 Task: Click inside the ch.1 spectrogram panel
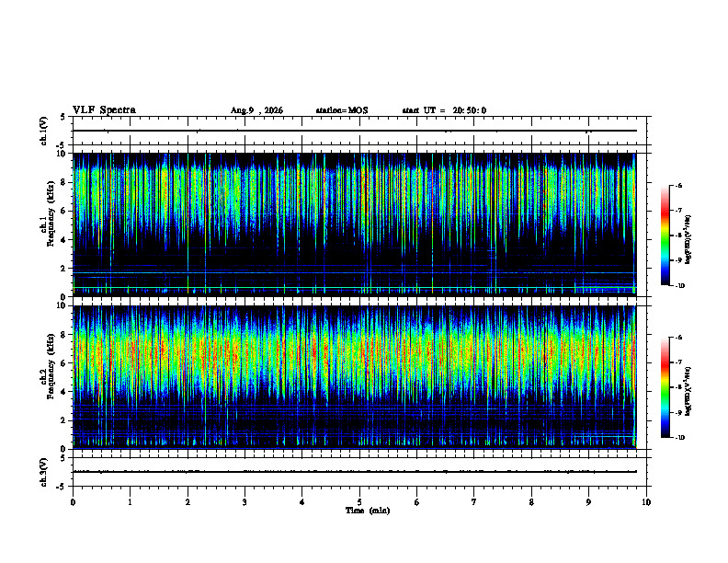click(x=355, y=224)
